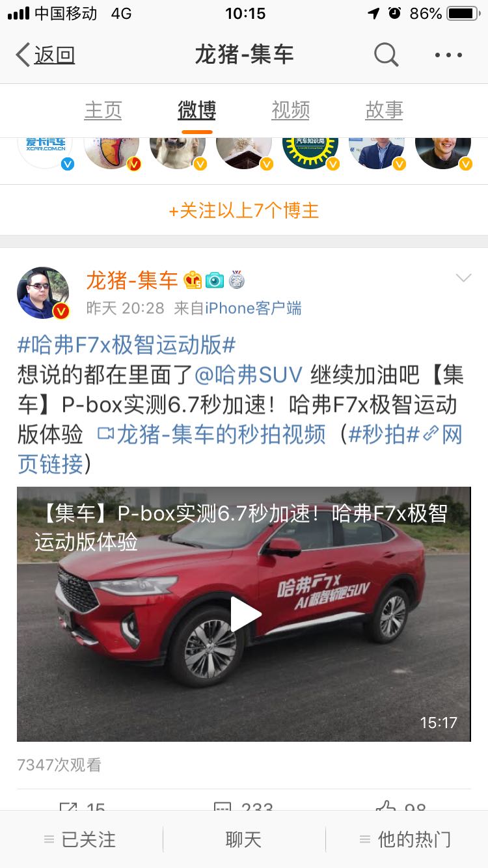The width and height of the screenshot is (488, 868).
Task: Open the #哈弗F7x极智运动版# hashtag
Action: (x=126, y=345)
